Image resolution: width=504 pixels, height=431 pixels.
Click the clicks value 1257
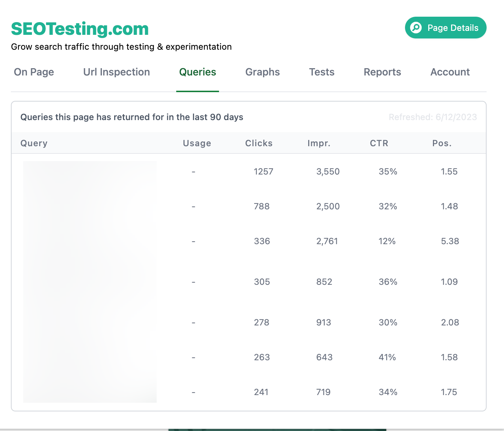tap(264, 172)
